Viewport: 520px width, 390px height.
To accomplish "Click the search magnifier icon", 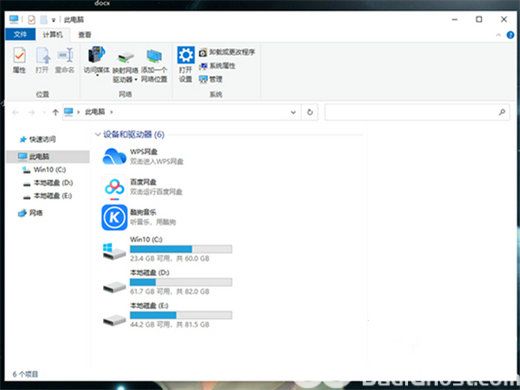I will pos(502,112).
